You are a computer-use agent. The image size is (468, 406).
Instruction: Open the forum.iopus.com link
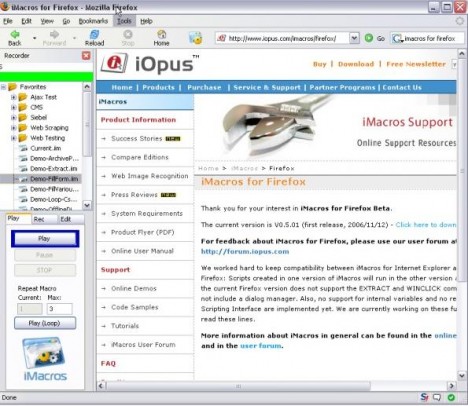click(x=245, y=252)
